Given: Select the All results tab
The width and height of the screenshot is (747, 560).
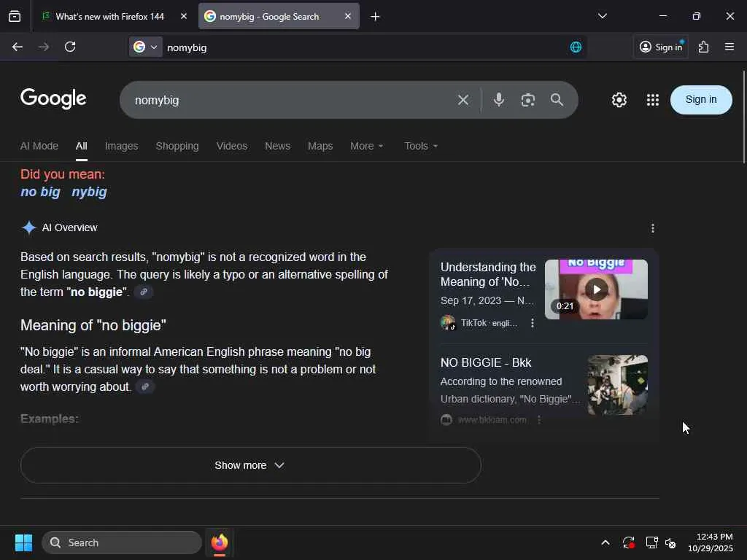Looking at the screenshot, I should (x=82, y=146).
